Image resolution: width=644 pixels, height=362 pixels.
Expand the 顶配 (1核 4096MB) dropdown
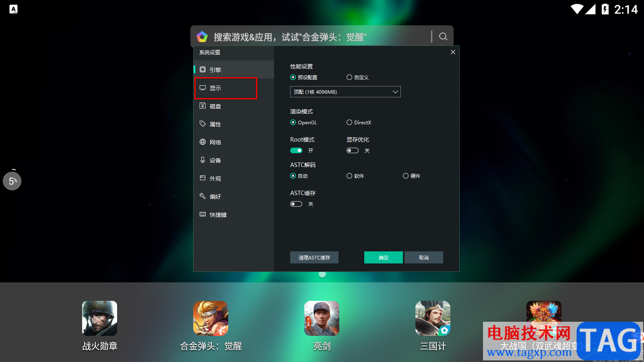tap(345, 92)
